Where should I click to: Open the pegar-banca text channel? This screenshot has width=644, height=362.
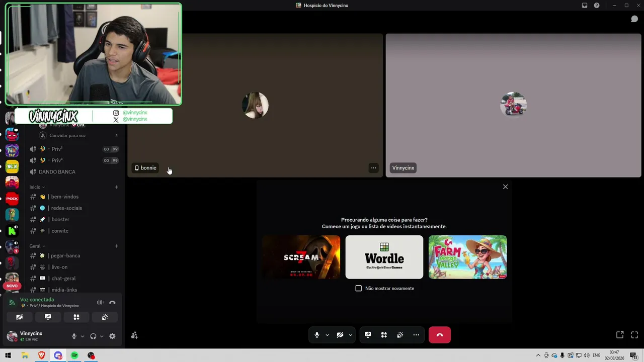click(x=73, y=255)
